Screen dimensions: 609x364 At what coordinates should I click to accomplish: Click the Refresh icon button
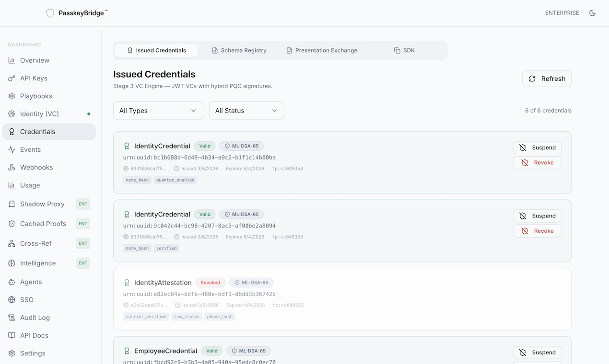pos(532,79)
